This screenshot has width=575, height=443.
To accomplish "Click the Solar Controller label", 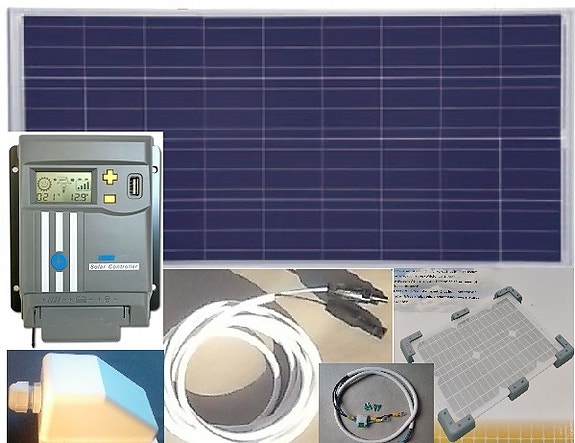I will [x=114, y=267].
